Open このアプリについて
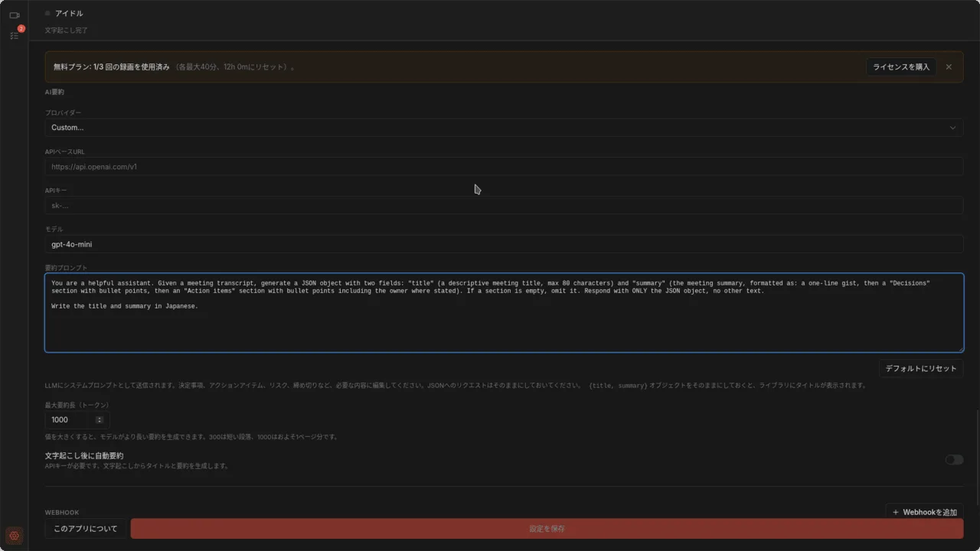980x551 pixels. 86,529
